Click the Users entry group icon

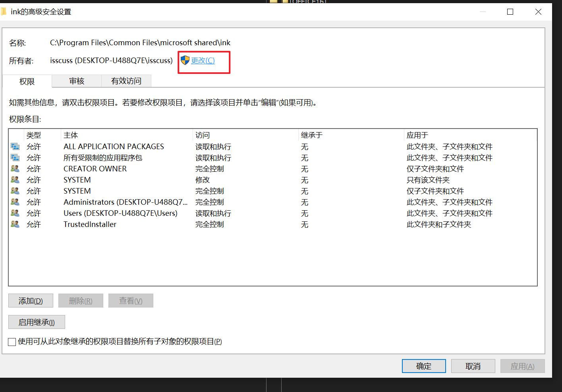[15, 213]
